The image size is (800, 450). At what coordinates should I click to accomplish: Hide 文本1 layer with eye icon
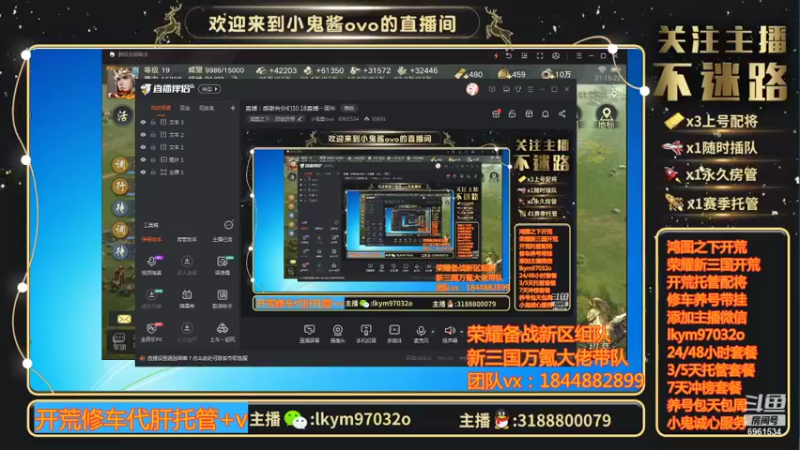(x=143, y=147)
